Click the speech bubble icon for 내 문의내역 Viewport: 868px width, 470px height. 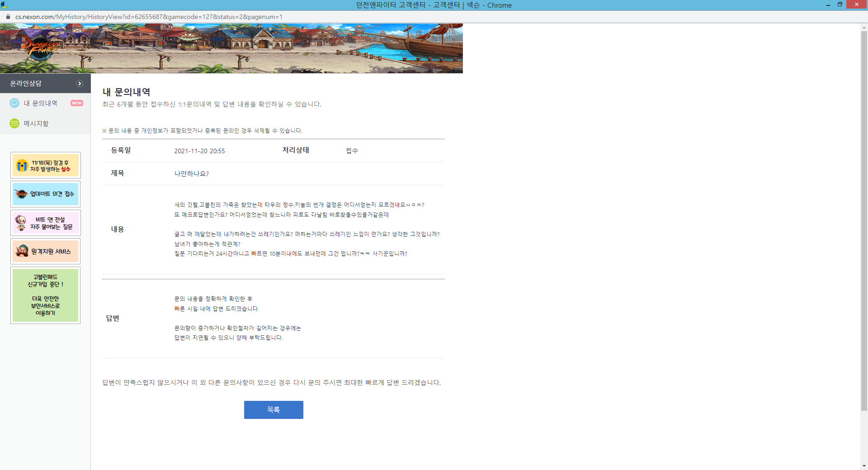pyautogui.click(x=14, y=103)
